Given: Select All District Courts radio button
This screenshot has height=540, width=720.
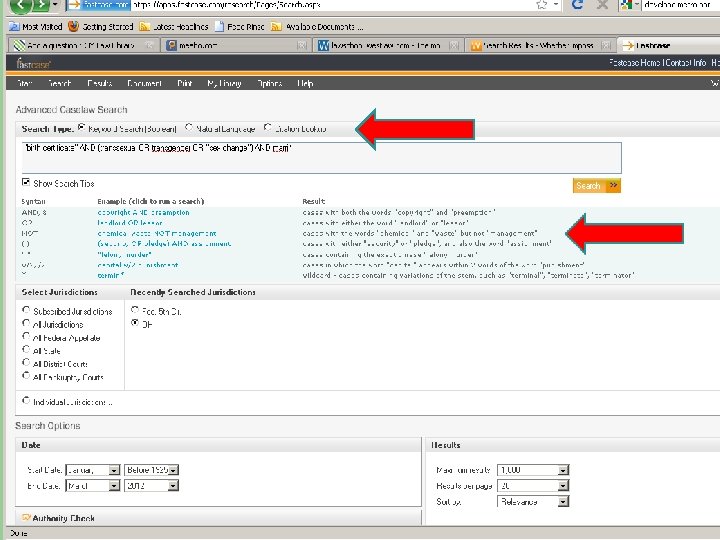Looking at the screenshot, I should [x=26, y=362].
